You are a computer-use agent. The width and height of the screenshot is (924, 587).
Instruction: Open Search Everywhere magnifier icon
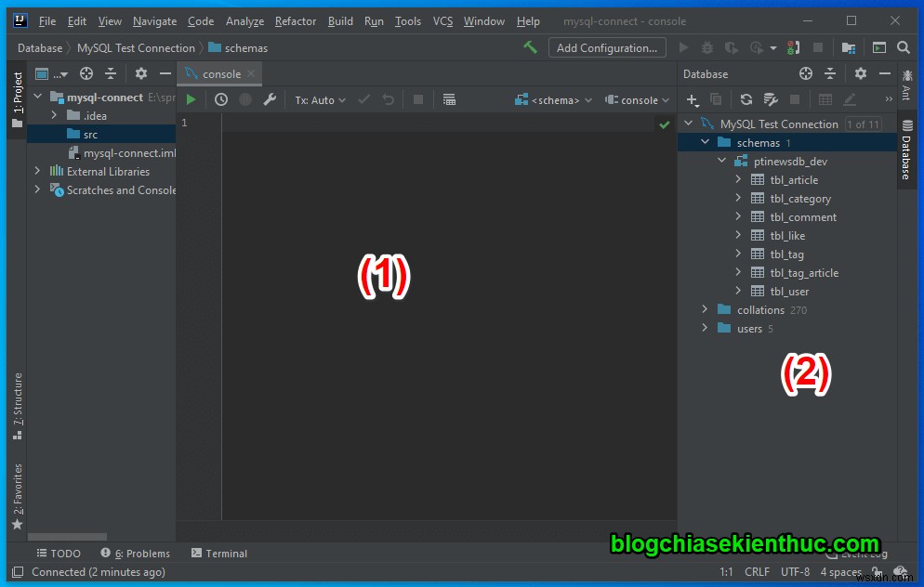(x=904, y=47)
